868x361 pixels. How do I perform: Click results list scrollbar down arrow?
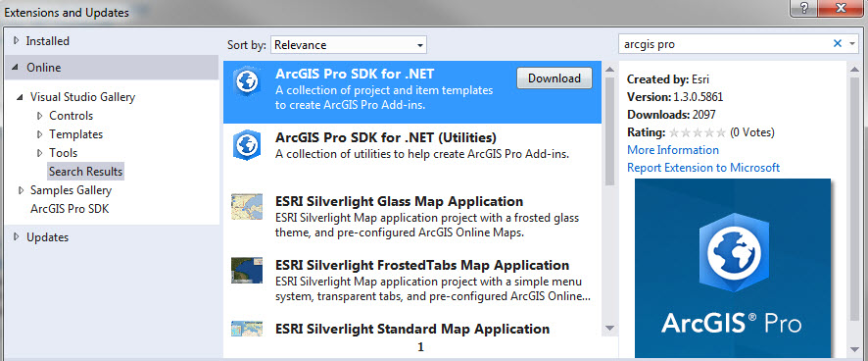tap(609, 328)
